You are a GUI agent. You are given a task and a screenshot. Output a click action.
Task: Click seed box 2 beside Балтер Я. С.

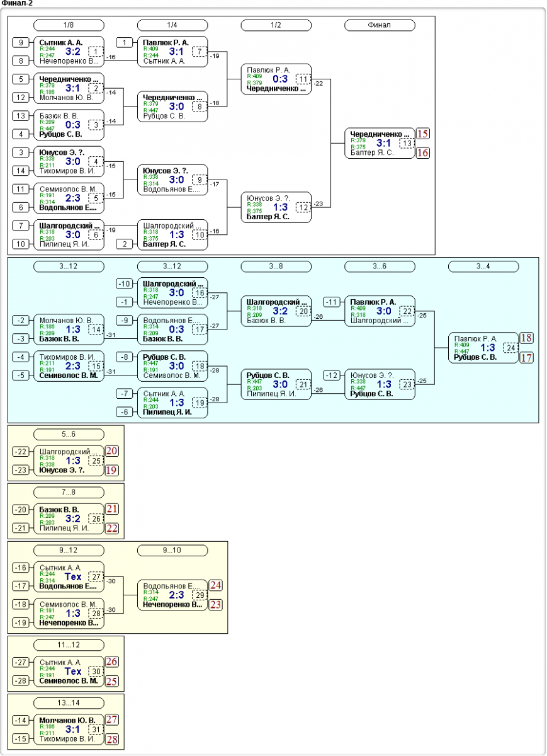coord(125,244)
